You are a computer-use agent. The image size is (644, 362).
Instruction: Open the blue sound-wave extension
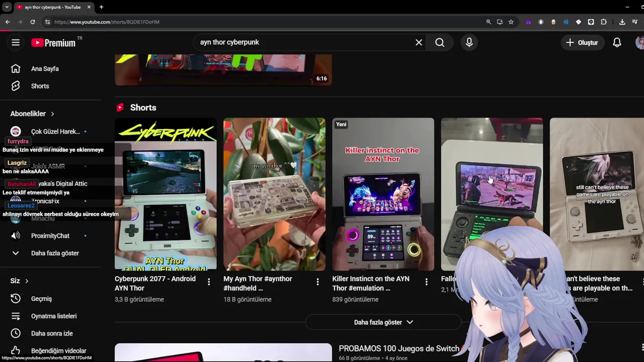click(x=566, y=22)
